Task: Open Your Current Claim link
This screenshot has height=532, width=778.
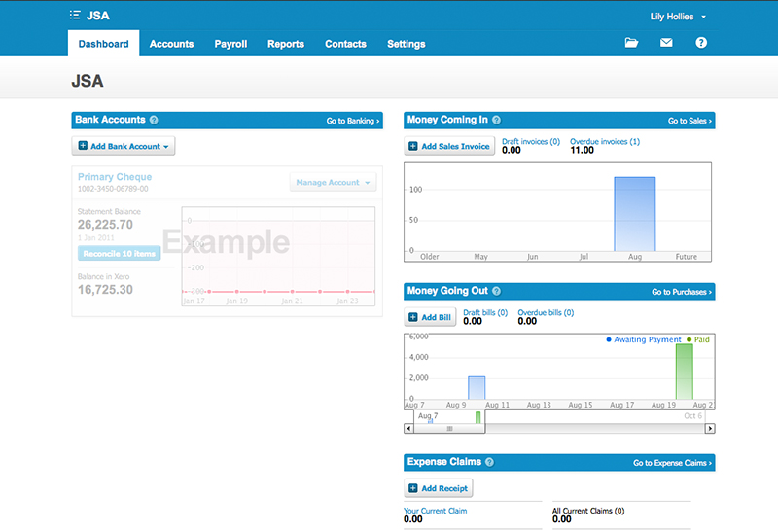Action: (435, 511)
